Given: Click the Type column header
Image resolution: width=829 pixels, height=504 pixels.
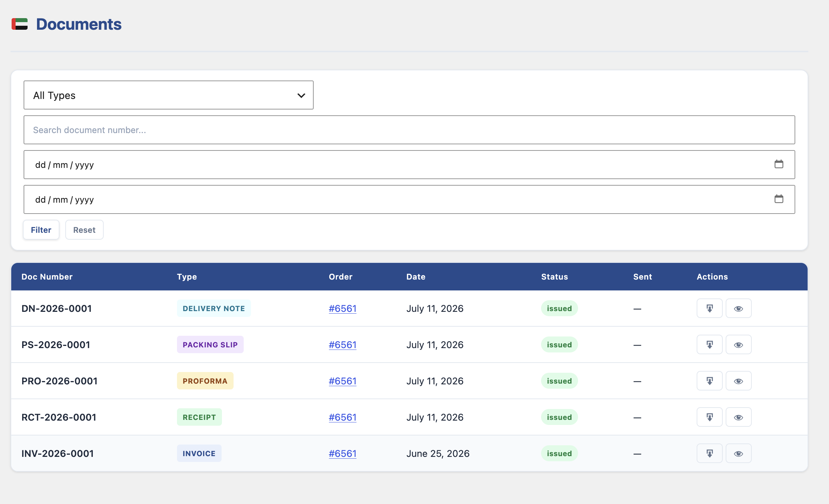Looking at the screenshot, I should [x=187, y=277].
